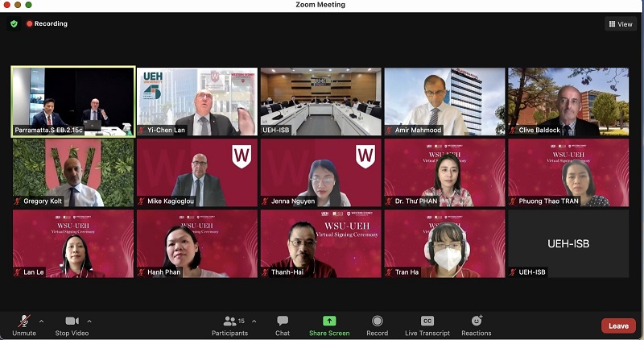Expand video options arrow beside Stop Video

[89, 321]
